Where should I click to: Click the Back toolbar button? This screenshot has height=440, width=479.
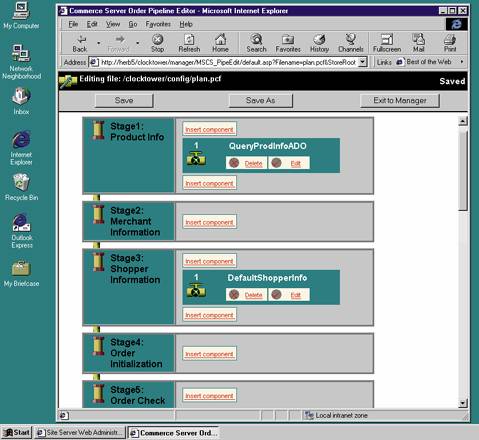point(80,43)
